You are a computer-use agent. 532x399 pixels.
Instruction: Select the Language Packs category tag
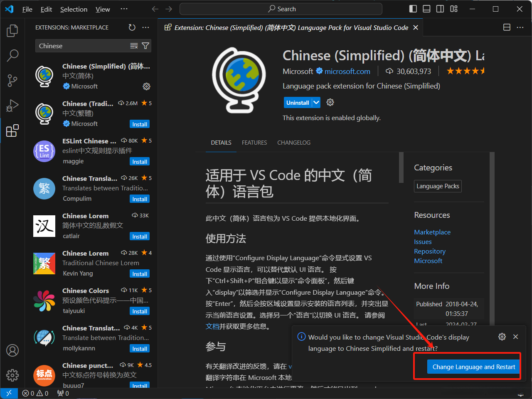438,186
